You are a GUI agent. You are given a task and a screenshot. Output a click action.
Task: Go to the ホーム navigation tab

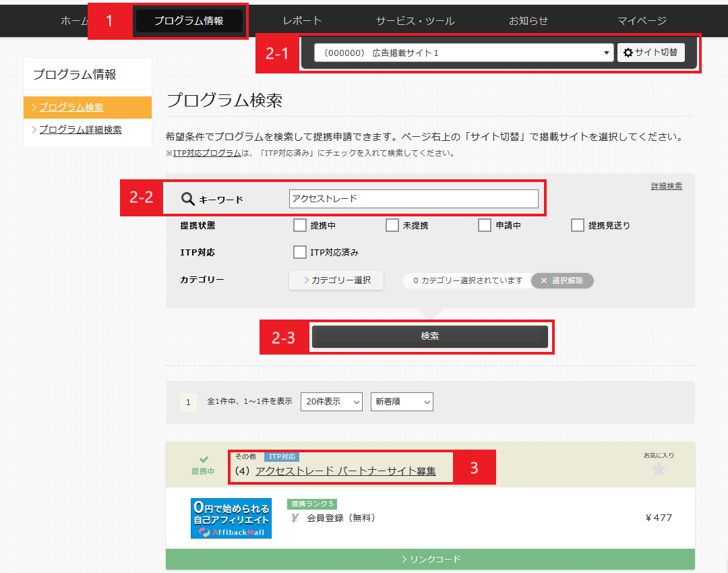point(74,21)
